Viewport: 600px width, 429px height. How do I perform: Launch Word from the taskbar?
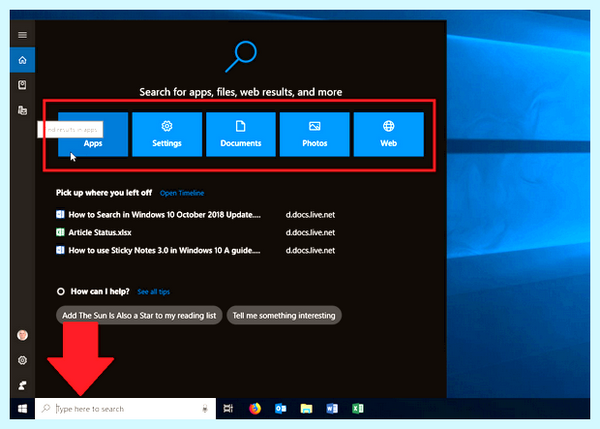(x=332, y=409)
